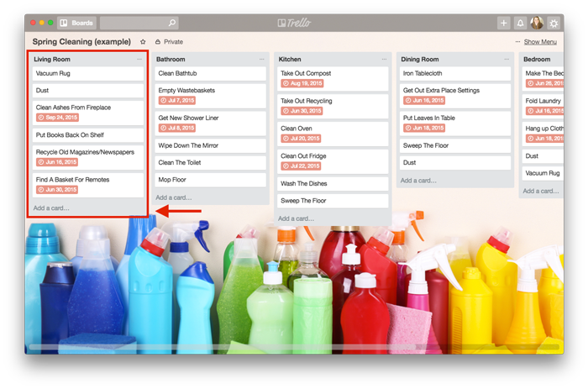The height and width of the screenshot is (389, 588).
Task: Click the Living Room list title
Action: 52,60
